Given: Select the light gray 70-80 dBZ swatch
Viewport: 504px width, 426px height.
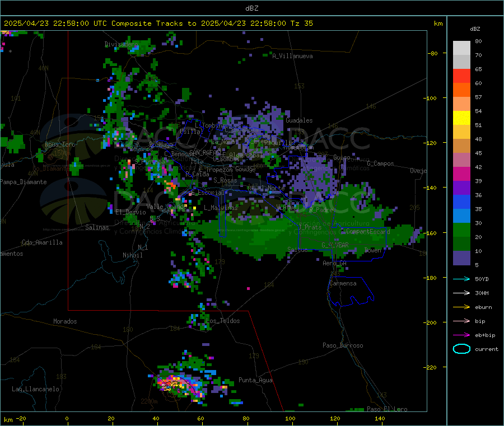Looking at the screenshot, I should tap(461, 48).
